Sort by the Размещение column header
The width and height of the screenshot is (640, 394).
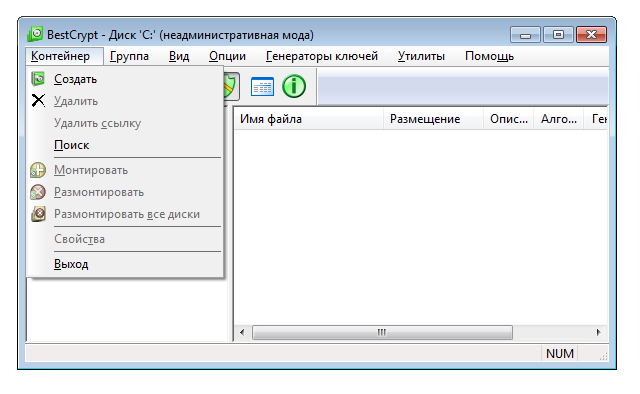[x=433, y=119]
